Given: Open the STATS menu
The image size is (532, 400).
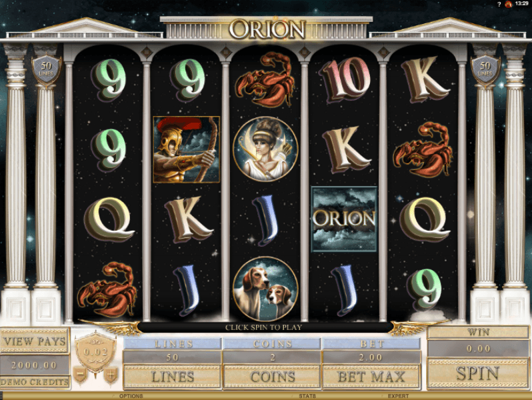Looking at the screenshot, I should [307, 396].
